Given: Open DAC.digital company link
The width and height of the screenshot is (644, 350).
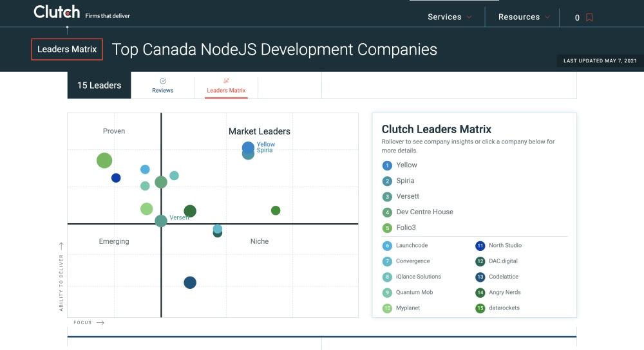Looking at the screenshot, I should click(x=503, y=261).
